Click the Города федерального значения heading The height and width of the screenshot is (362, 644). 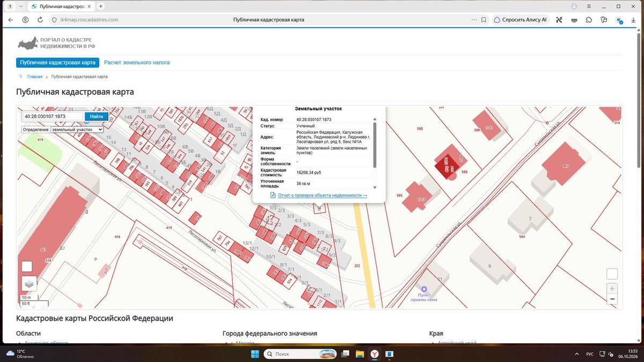click(270, 334)
